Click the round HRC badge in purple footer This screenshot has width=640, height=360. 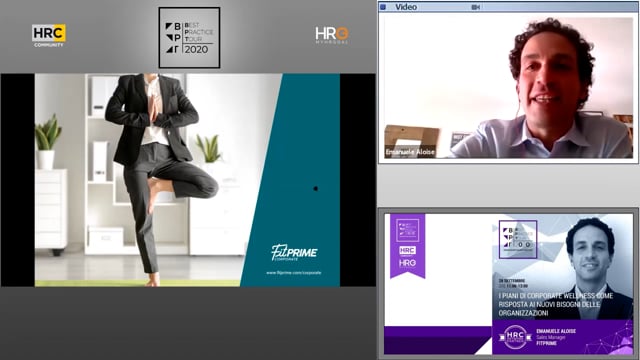[515, 337]
